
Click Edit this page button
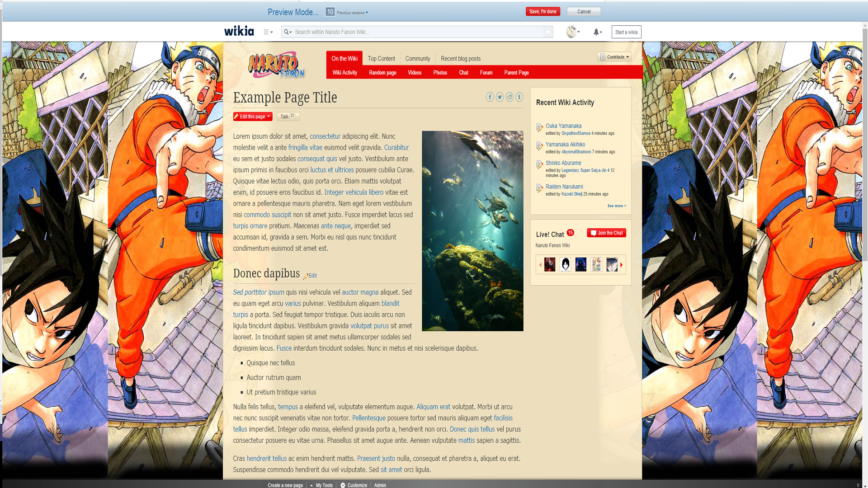tap(249, 117)
